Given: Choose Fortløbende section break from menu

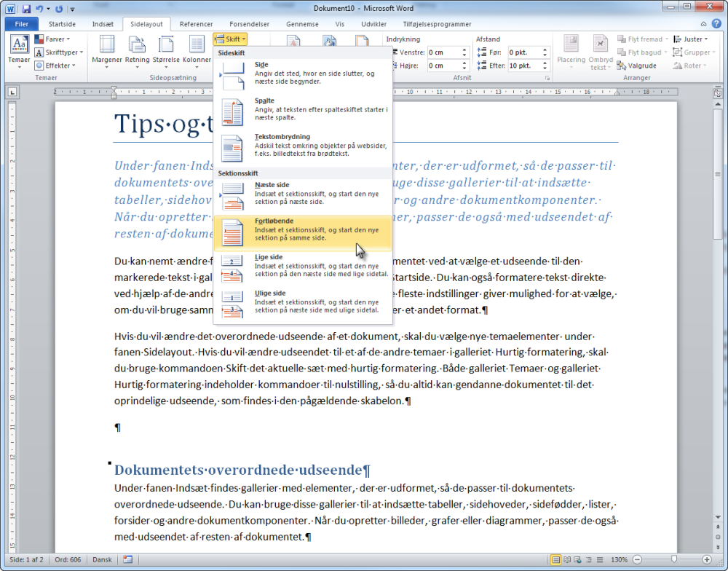Looking at the screenshot, I should click(x=303, y=233).
